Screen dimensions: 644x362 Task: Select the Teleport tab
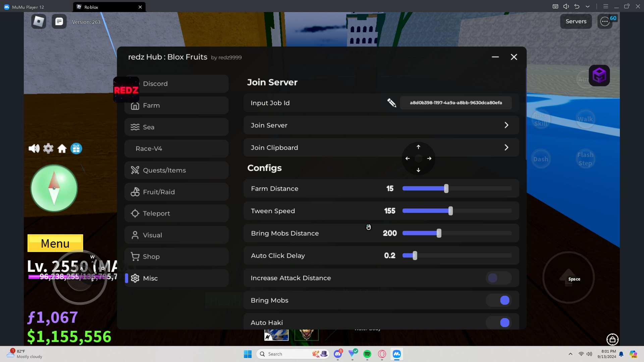[177, 214]
